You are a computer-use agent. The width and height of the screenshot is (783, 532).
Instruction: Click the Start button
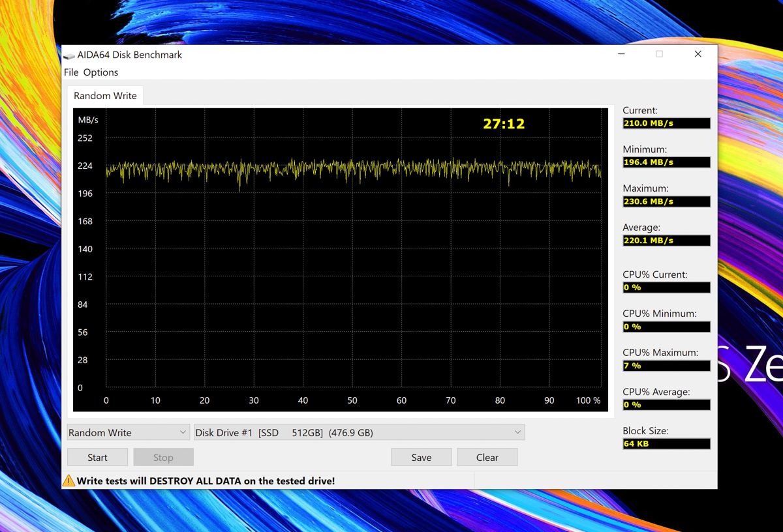(x=97, y=458)
